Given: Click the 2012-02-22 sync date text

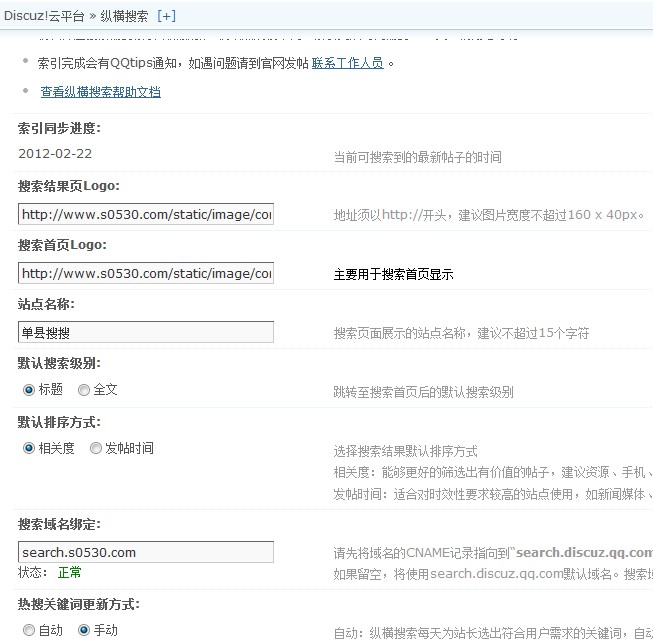Looking at the screenshot, I should [x=55, y=154].
